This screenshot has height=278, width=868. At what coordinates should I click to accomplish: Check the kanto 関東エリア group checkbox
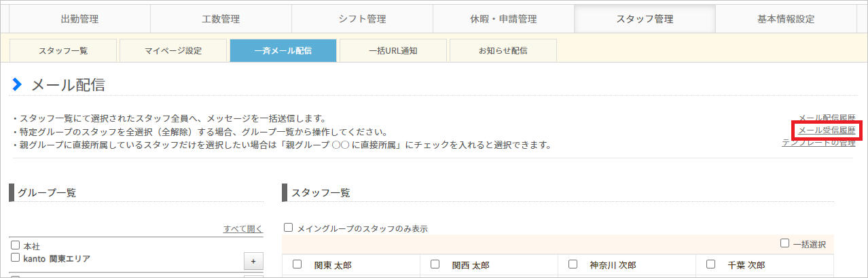[16, 258]
